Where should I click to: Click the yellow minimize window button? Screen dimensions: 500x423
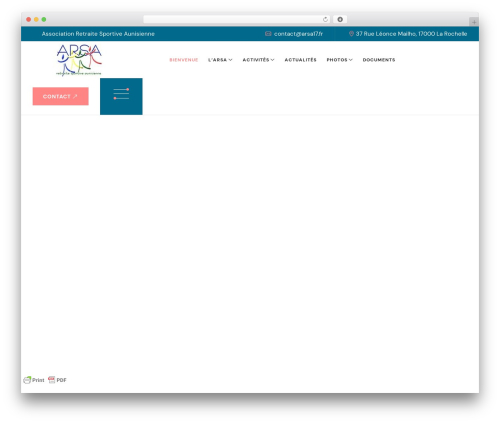coord(36,19)
